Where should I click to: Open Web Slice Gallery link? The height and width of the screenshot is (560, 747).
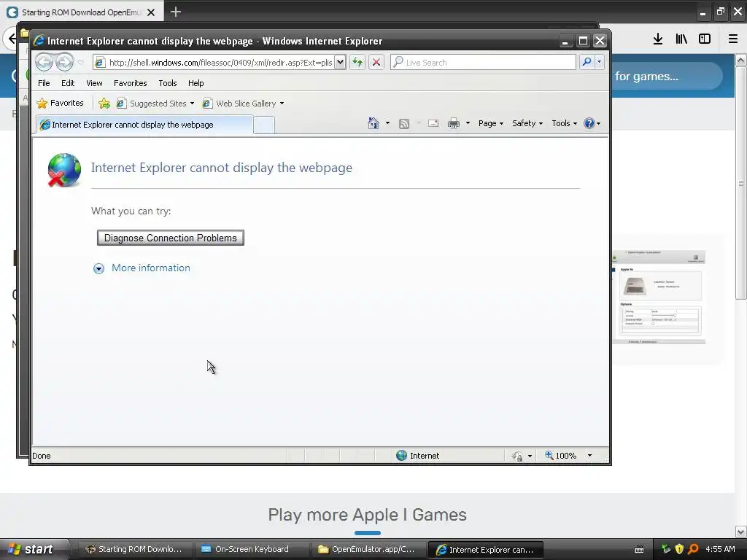(x=239, y=104)
